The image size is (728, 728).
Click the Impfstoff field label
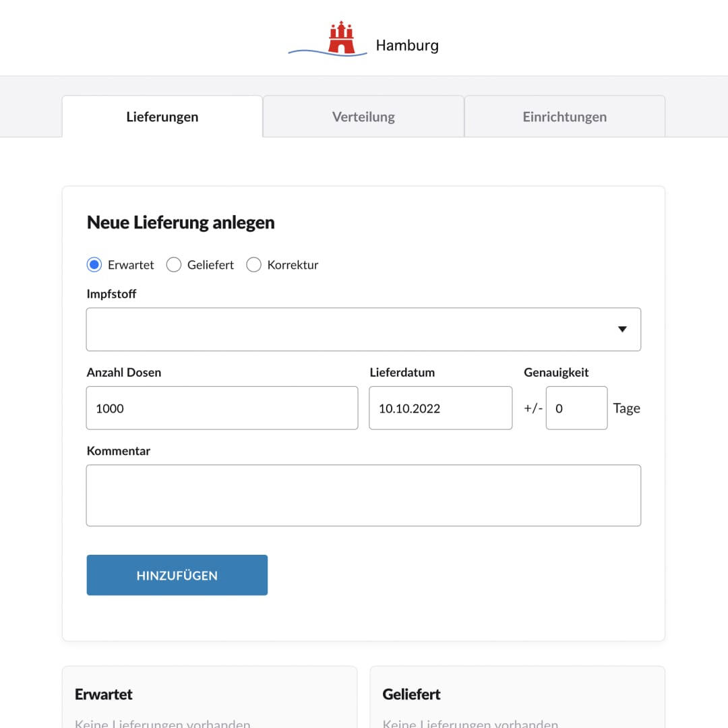click(x=112, y=294)
